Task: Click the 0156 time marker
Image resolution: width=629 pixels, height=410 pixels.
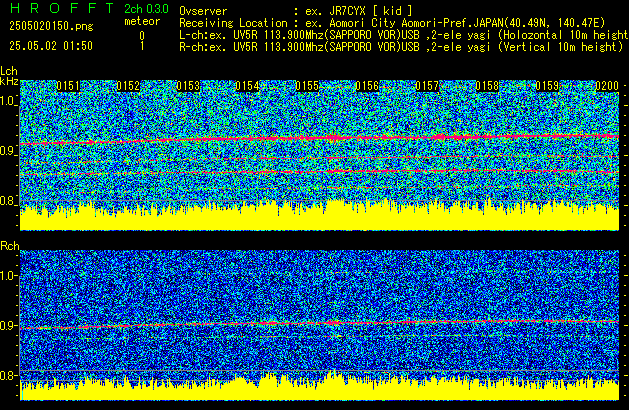Action: pyautogui.click(x=367, y=86)
